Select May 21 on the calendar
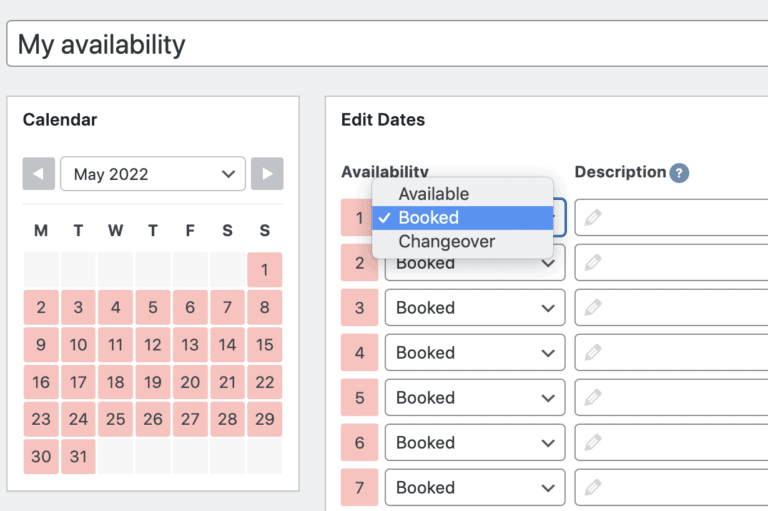Viewport: 768px width, 511px height. click(x=227, y=382)
